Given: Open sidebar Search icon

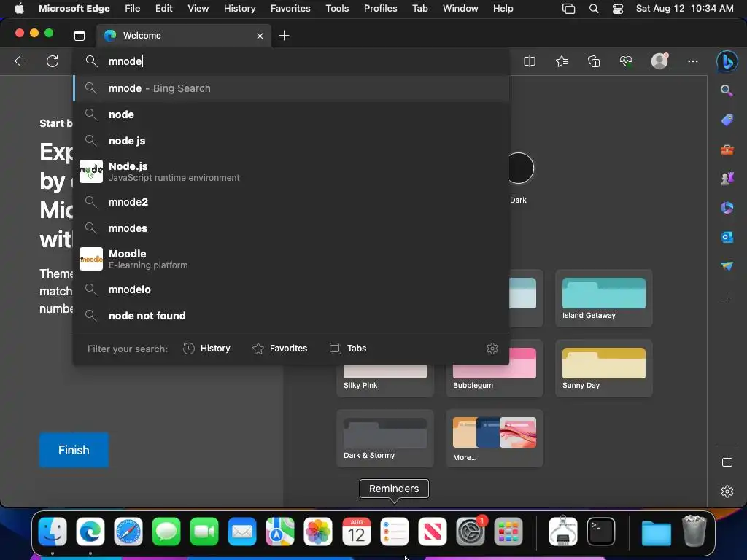Looking at the screenshot, I should click(727, 90).
